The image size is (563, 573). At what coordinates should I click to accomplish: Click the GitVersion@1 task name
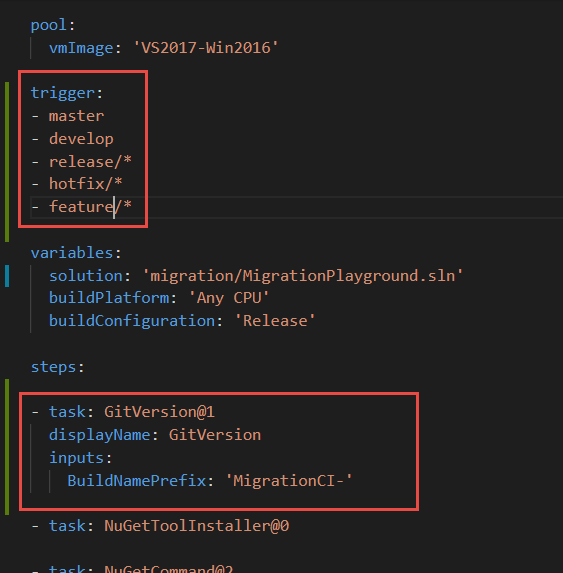[159, 412]
